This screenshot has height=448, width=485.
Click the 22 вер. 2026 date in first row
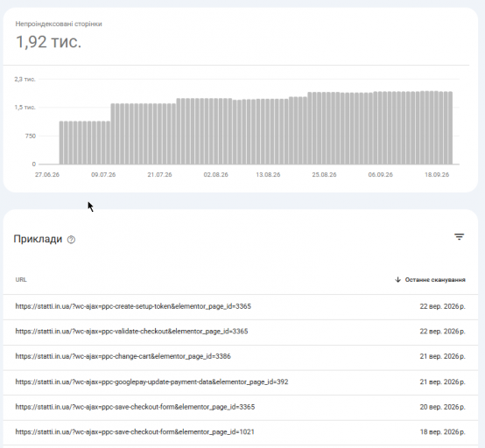click(442, 306)
